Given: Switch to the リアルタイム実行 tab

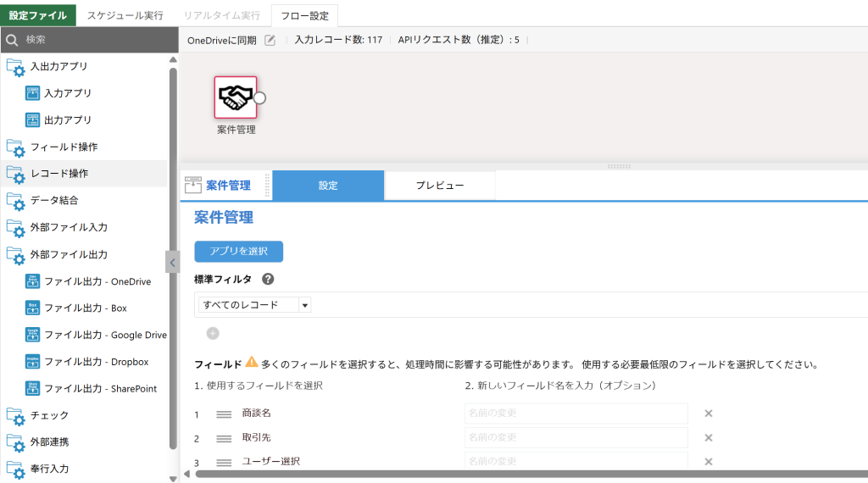Looking at the screenshot, I should point(222,15).
